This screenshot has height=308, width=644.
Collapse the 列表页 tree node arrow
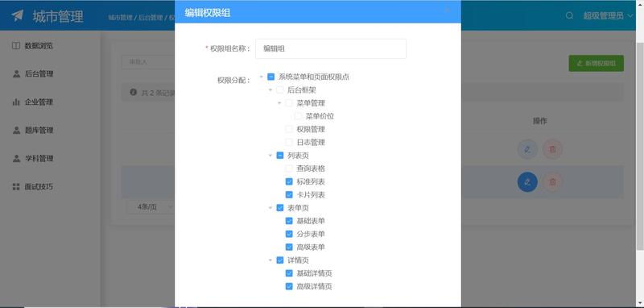coord(270,155)
